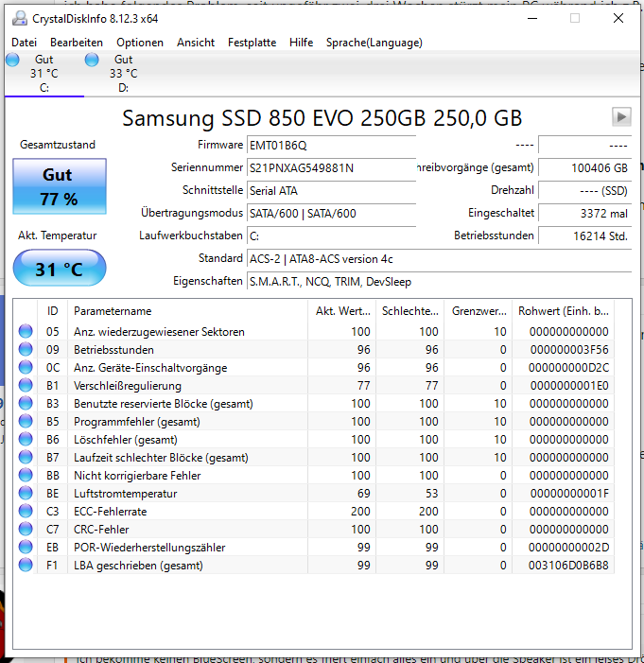
Task: Click the Seriennummer field S21PNXAG549881N
Action: click(332, 168)
